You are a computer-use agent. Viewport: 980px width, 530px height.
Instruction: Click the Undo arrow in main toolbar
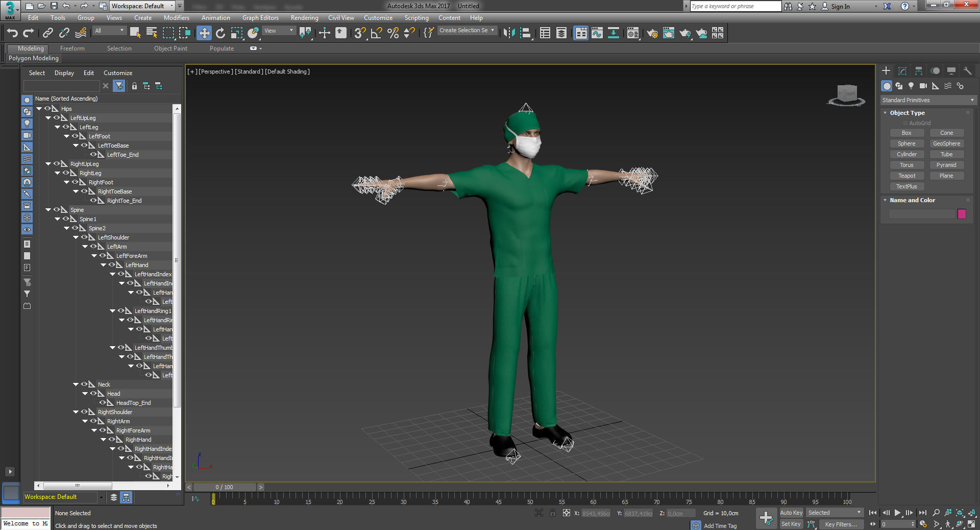pos(12,33)
